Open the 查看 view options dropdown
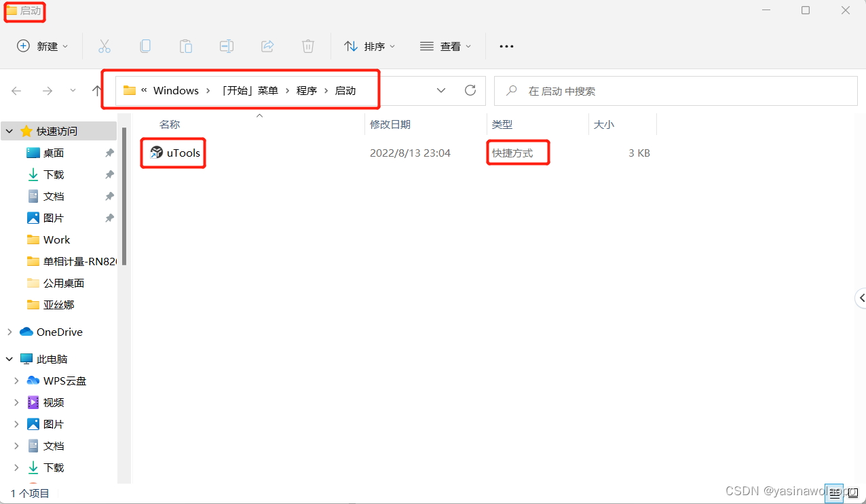 (446, 45)
